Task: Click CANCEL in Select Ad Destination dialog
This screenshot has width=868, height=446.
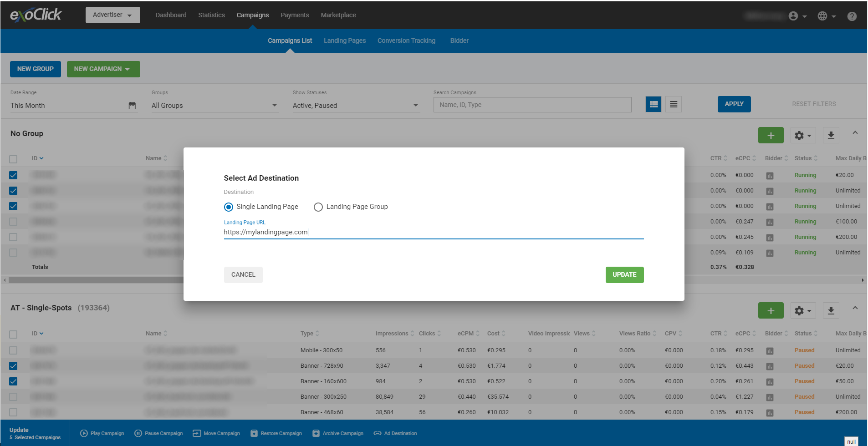Action: click(243, 275)
